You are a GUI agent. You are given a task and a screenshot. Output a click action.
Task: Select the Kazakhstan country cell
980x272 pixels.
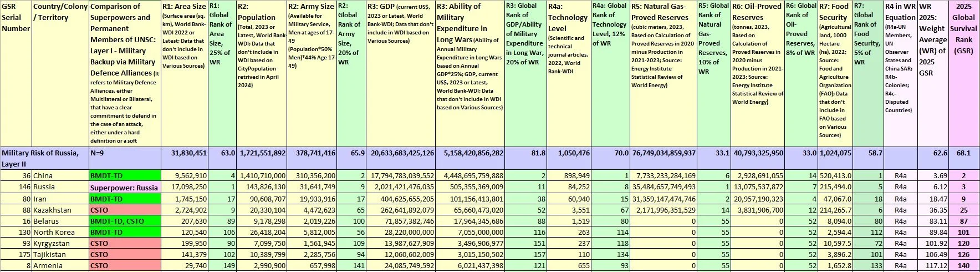pyautogui.click(x=60, y=210)
